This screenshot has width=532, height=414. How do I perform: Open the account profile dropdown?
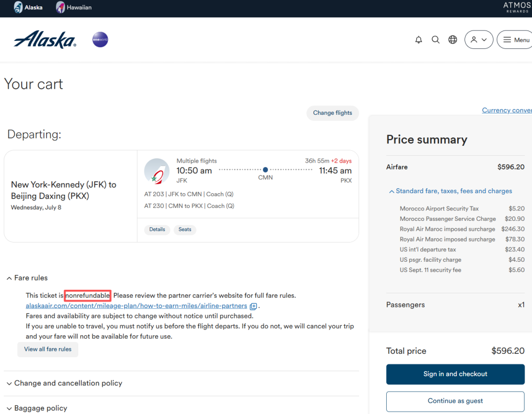(478, 40)
